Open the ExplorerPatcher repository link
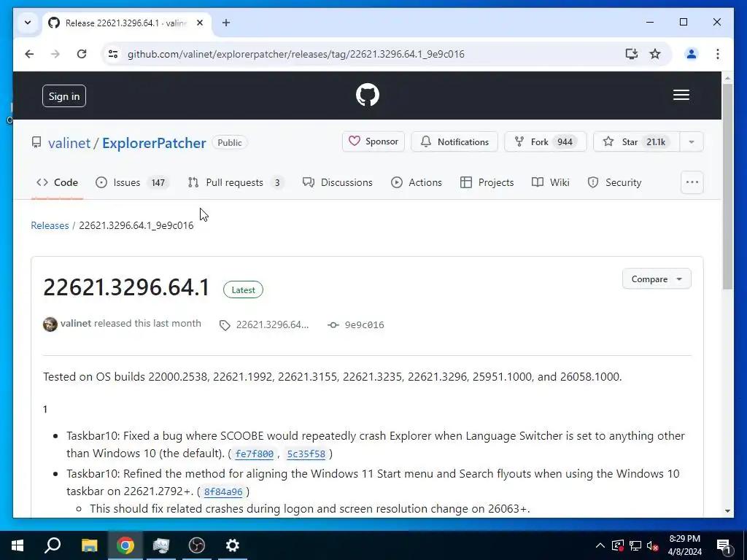747x560 pixels. 154,143
